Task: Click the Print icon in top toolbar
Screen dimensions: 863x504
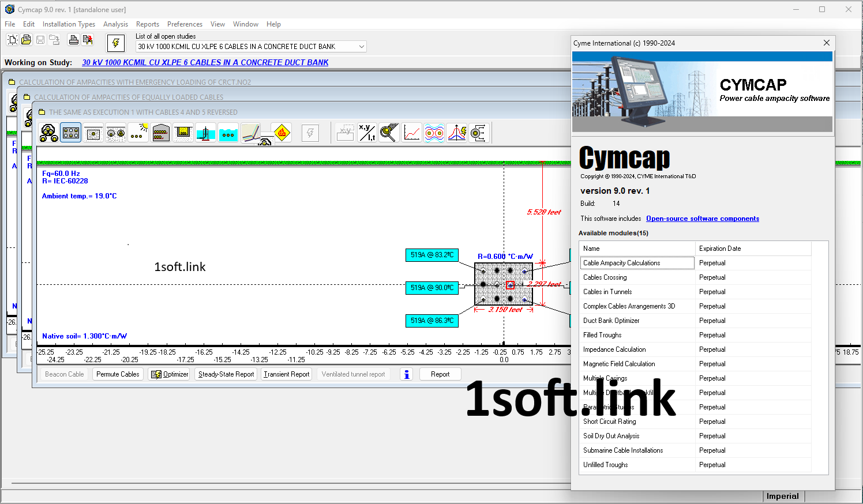Action: tap(73, 40)
